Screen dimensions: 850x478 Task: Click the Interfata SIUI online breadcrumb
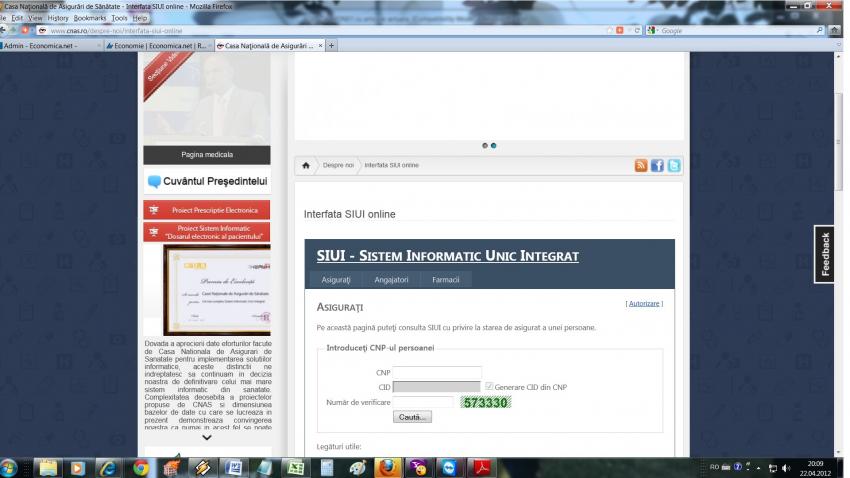coord(391,165)
